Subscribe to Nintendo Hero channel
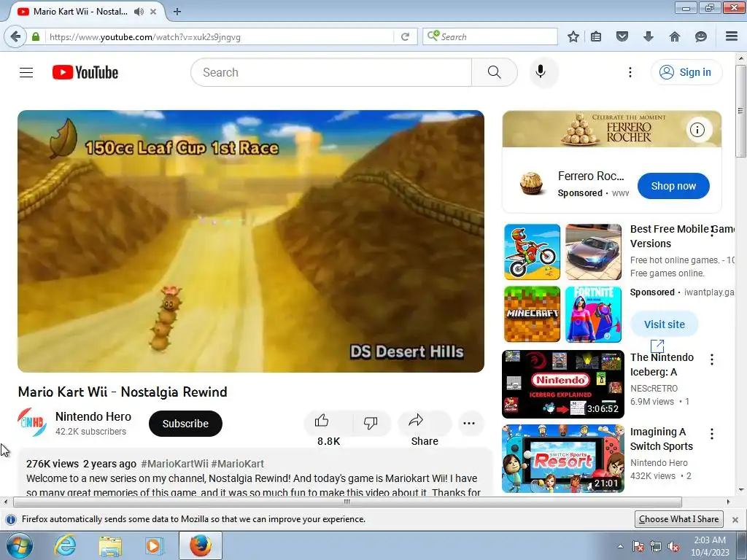747x560 pixels. coord(185,424)
